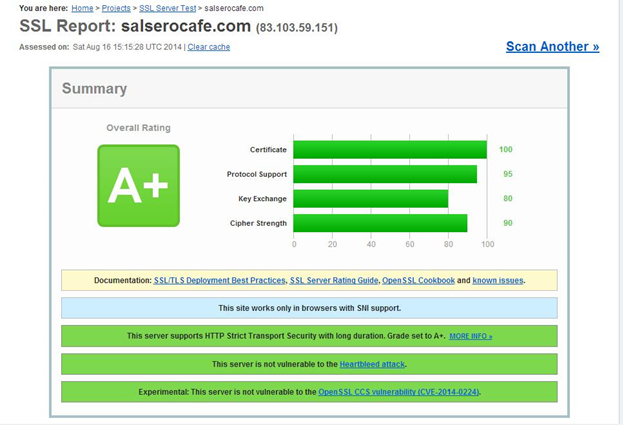Open the OpenSSL Cookbook link
This screenshot has width=623, height=428.
click(418, 280)
